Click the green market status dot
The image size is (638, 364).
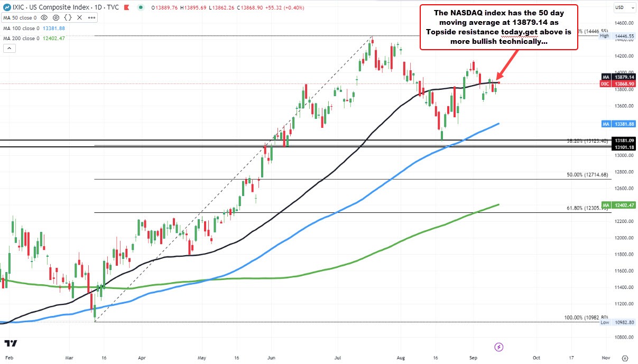[x=140, y=7]
